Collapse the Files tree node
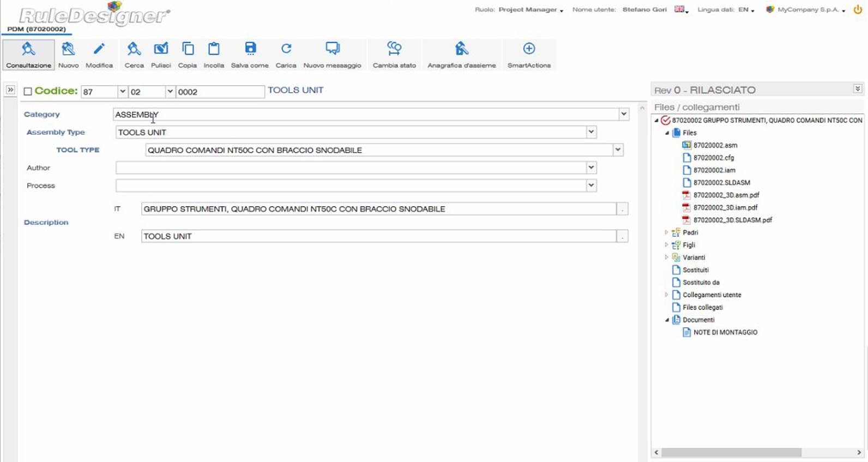The image size is (868, 462). (667, 133)
